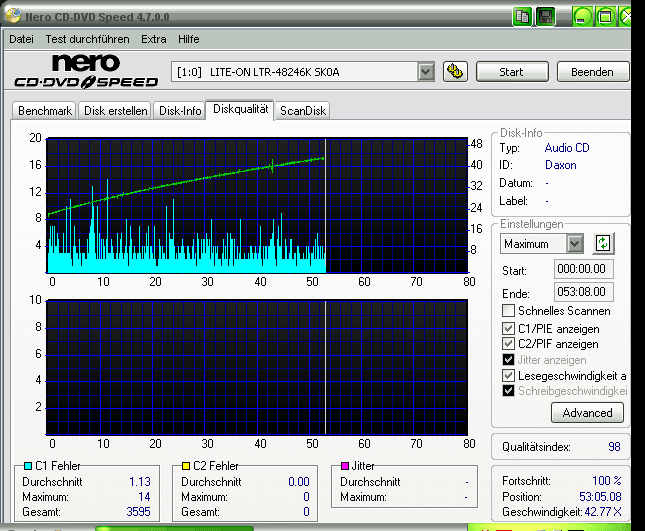This screenshot has height=531, width=645.
Task: Select the LITE-ON LTR-48246K drive combo box
Action: pos(303,72)
